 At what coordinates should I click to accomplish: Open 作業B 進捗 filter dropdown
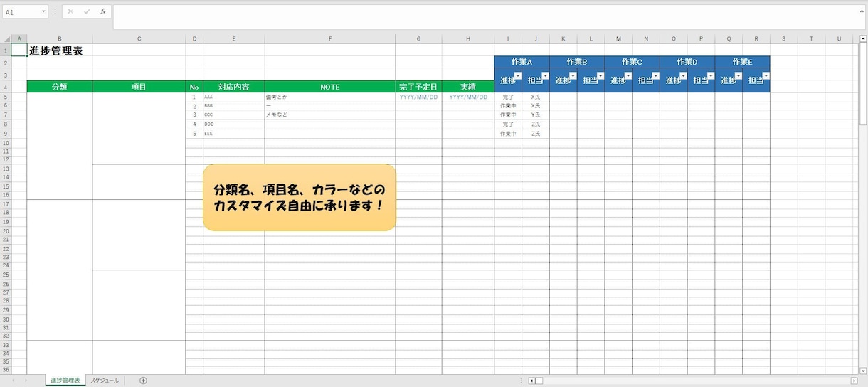point(573,75)
